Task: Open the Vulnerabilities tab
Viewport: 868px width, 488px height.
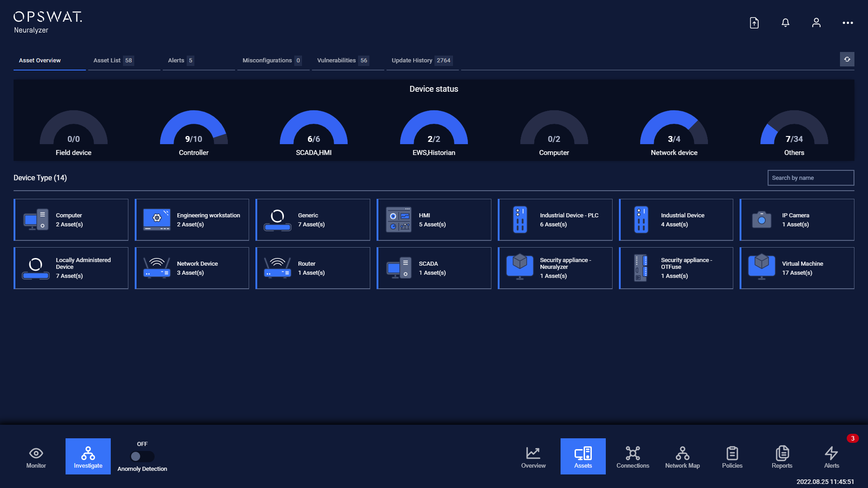Action: tap(342, 61)
